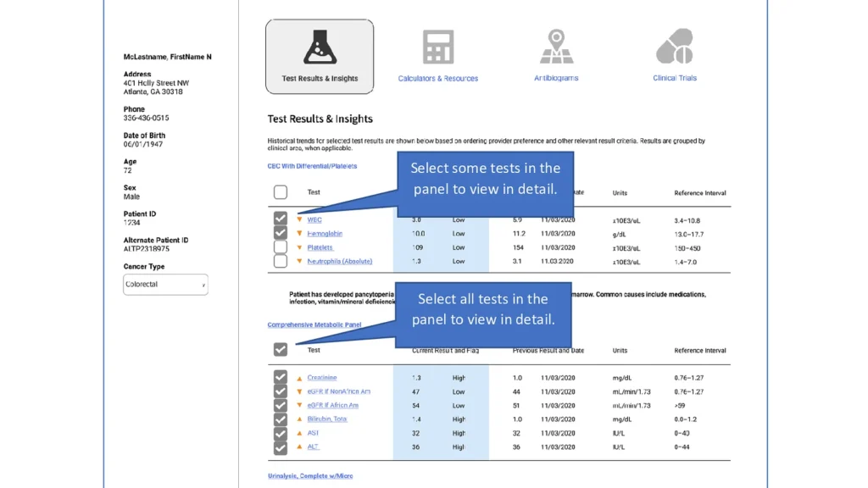Uncheck the Creatinine test checkbox
The height and width of the screenshot is (488, 868).
point(281,377)
